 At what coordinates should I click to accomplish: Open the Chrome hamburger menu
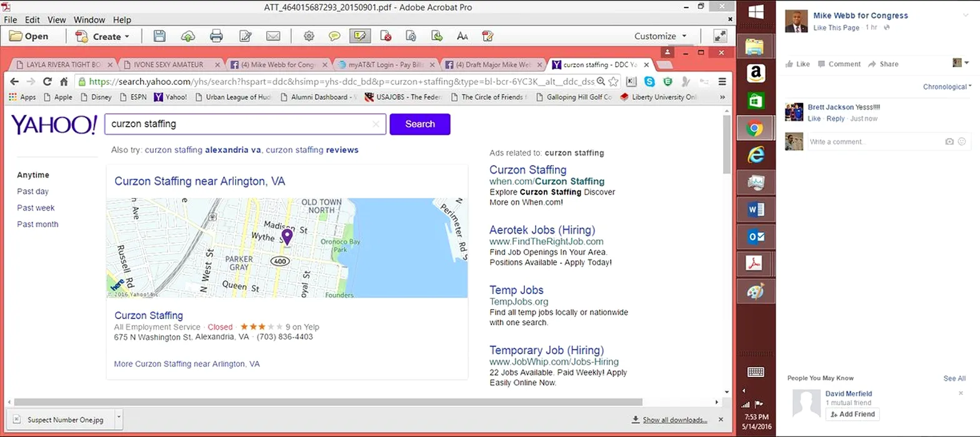coord(722,81)
